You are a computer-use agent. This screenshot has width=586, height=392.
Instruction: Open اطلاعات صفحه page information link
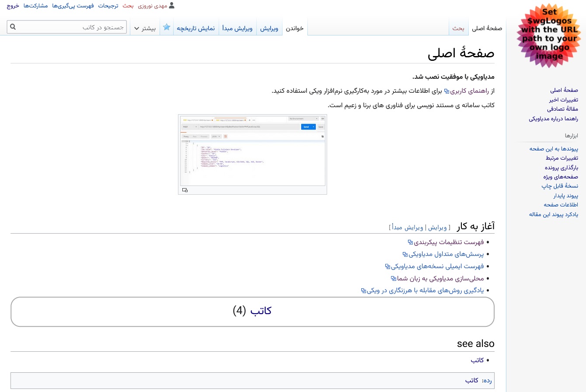coord(561,205)
